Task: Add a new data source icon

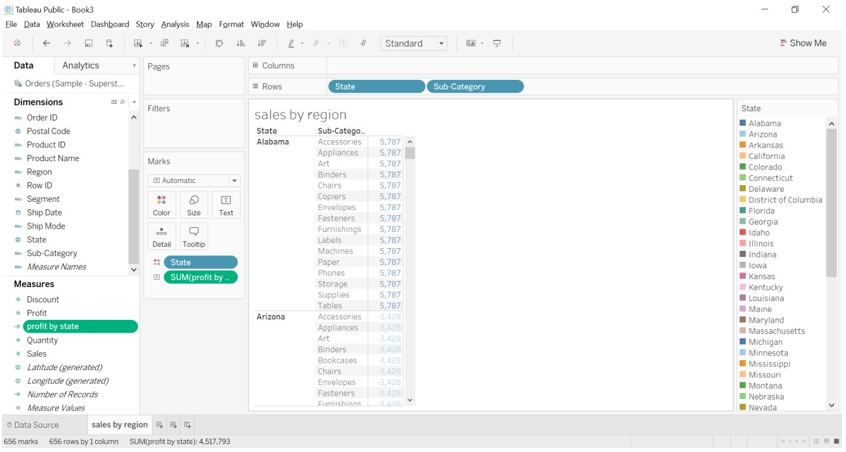Action: click(110, 43)
